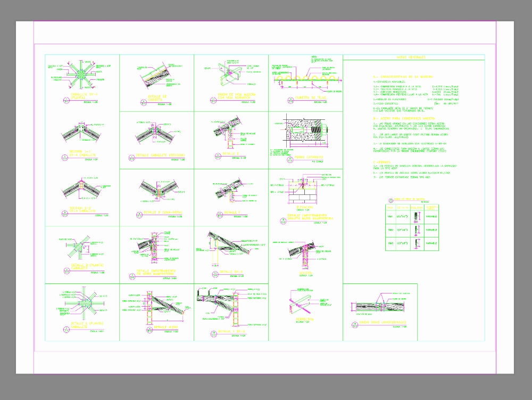
Task: Click the wood beam types table
Action: pos(412,226)
